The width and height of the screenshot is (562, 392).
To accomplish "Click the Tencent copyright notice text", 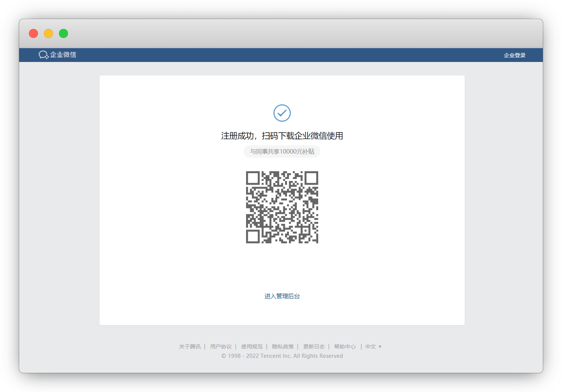I will (282, 356).
